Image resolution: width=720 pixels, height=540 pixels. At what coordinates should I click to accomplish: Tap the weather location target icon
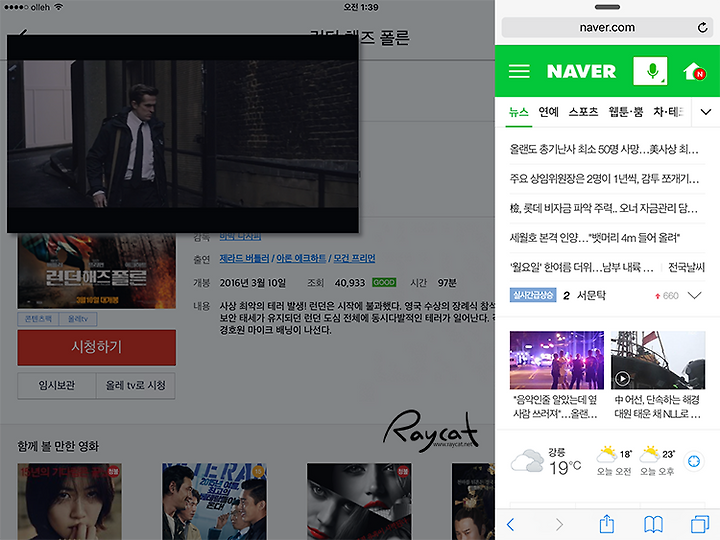[x=694, y=461]
